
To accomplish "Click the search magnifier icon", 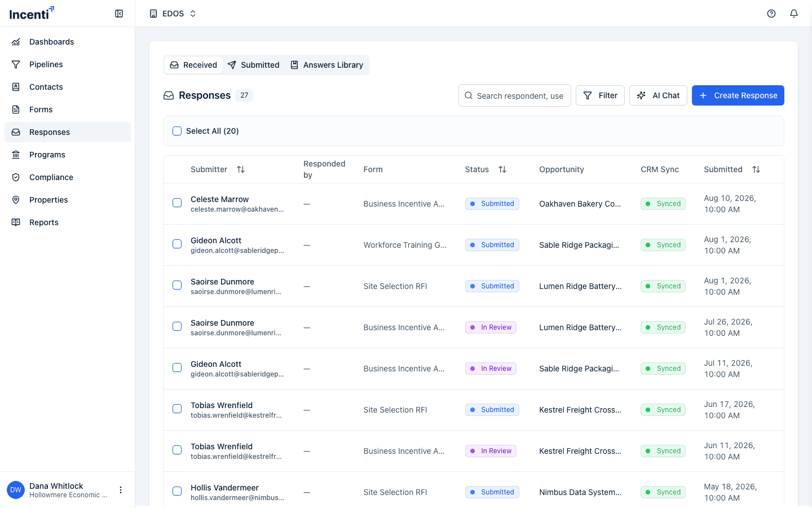I will (469, 96).
